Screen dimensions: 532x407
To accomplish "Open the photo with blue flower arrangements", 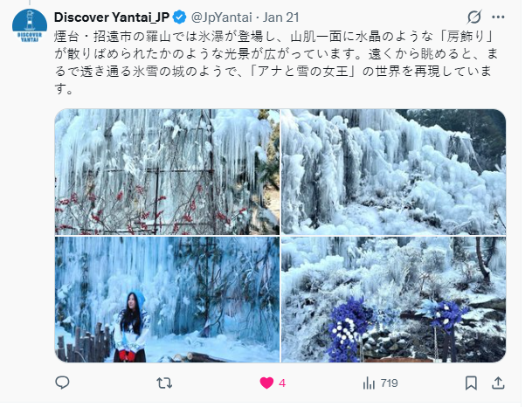I will (x=394, y=300).
